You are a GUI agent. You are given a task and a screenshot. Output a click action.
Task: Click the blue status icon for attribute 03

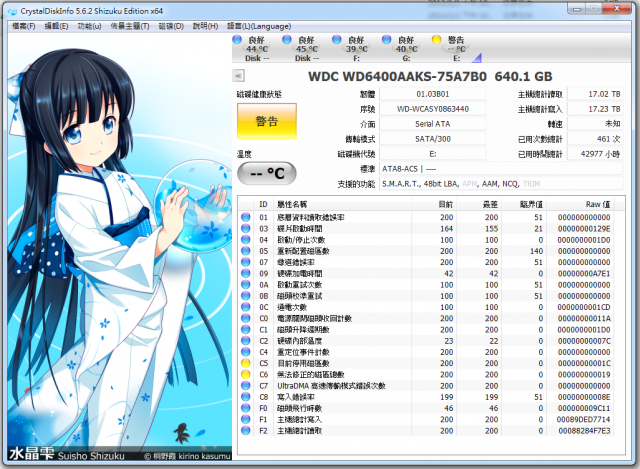(246, 229)
